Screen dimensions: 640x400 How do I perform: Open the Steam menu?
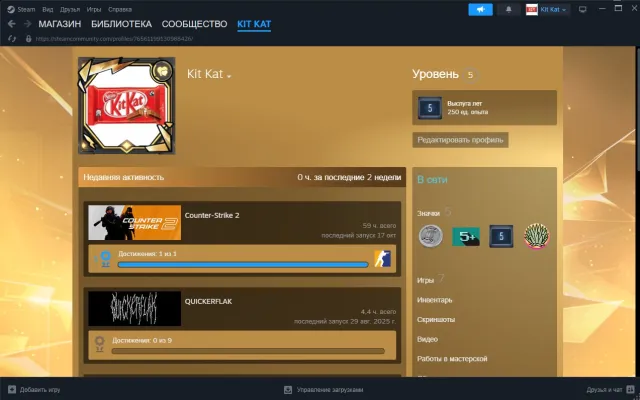26,9
